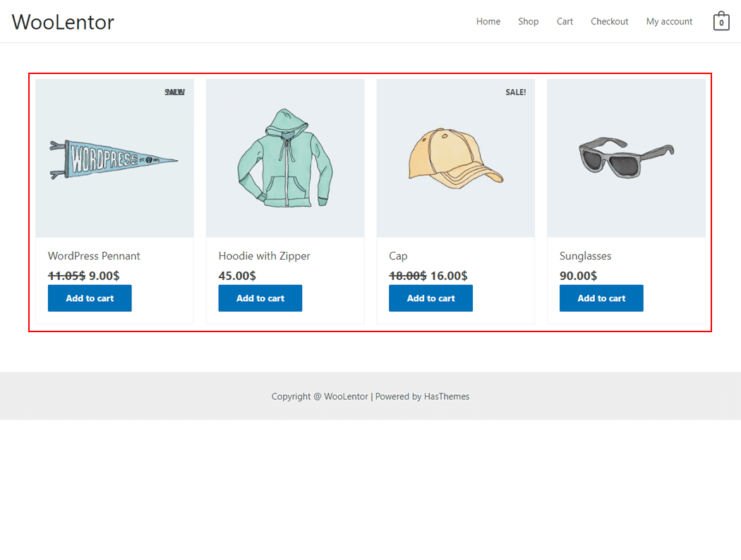Screen dimensions: 741x560
Task: Click the Cap product title
Action: 398,256
